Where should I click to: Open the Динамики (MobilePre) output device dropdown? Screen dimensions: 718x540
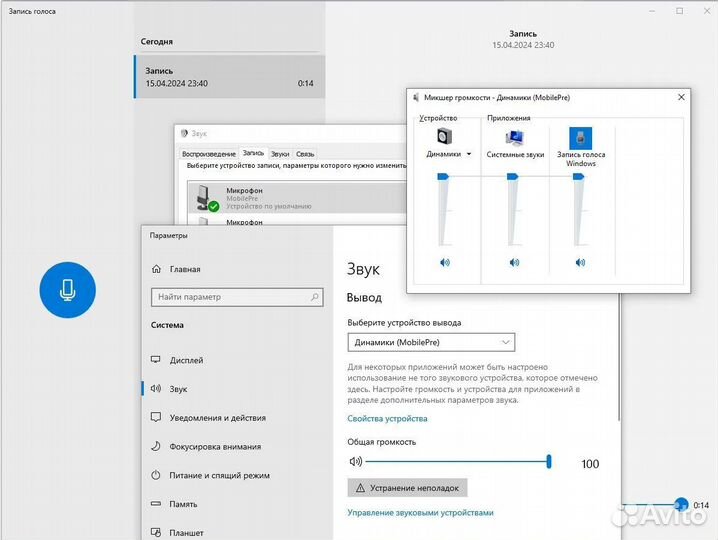pos(431,342)
